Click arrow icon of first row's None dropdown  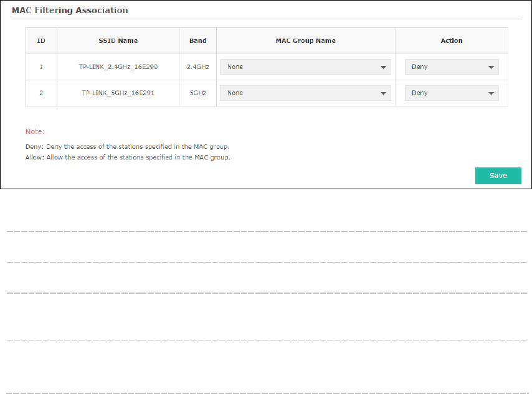pyautogui.click(x=383, y=67)
